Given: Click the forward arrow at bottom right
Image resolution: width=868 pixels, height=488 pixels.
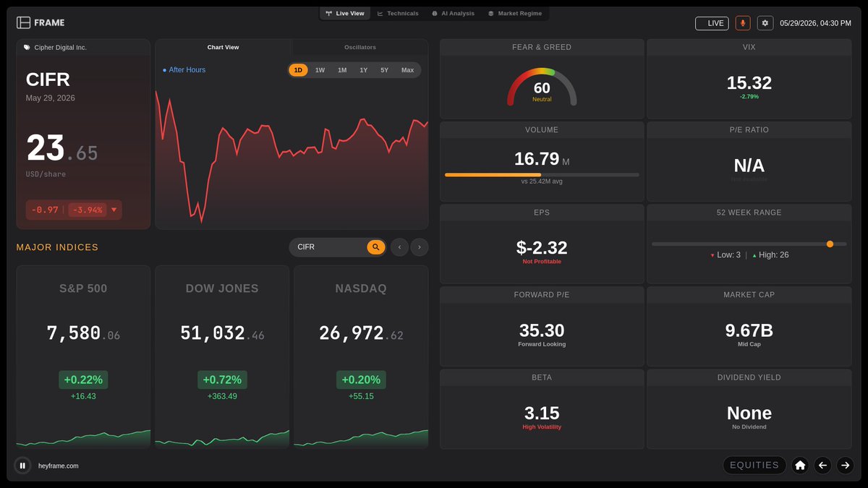Looking at the screenshot, I should click(845, 466).
